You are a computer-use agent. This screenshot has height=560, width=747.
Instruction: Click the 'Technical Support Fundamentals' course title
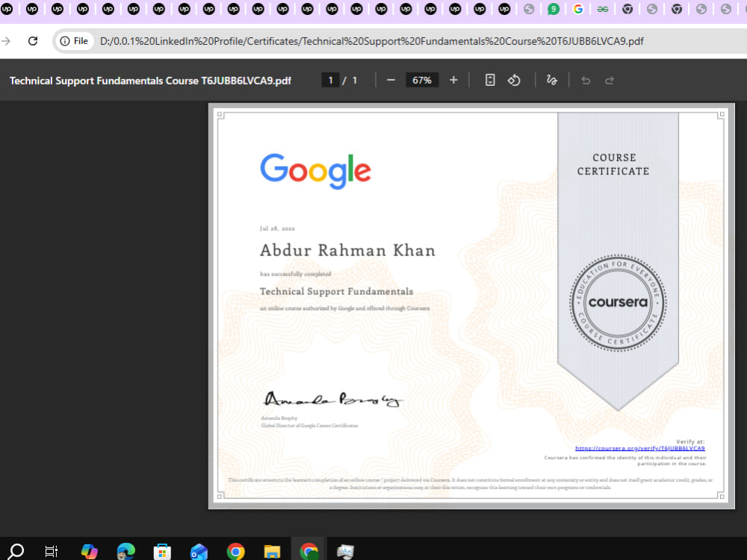pyautogui.click(x=336, y=291)
